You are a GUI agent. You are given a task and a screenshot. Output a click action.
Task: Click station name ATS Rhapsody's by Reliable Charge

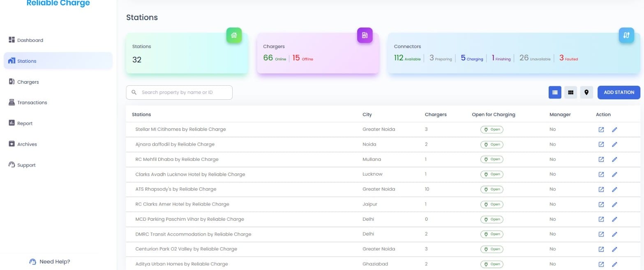[x=176, y=189]
